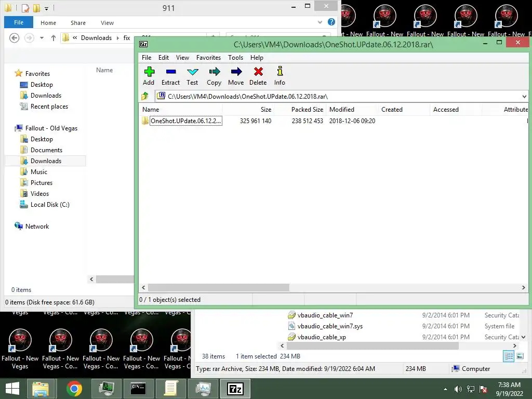Viewport: 532px width, 399px height.
Task: Select Videos folder in navigation pane
Action: [x=39, y=193]
